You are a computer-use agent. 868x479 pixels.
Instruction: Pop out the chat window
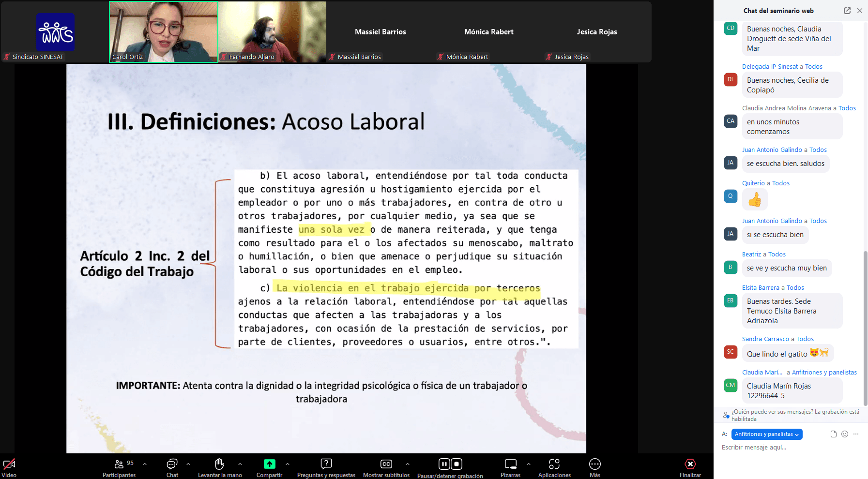[x=847, y=11]
